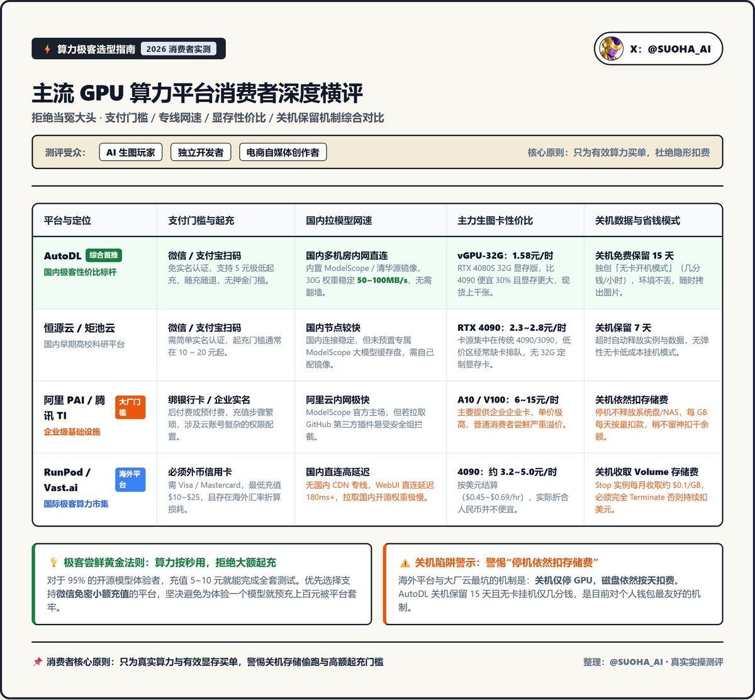Click 'A10 / V100: 6~15元/时' price cell
This screenshot has height=700, width=755.
click(x=508, y=399)
